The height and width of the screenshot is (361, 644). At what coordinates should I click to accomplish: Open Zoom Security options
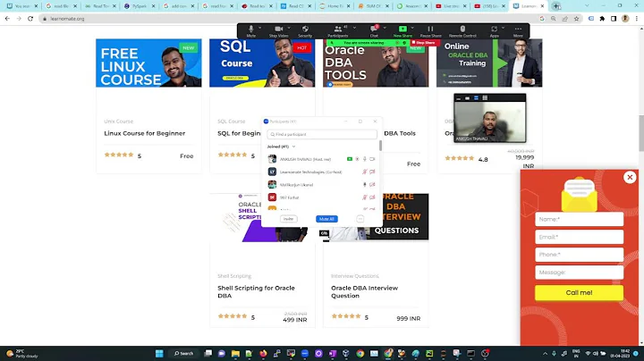pos(305,31)
